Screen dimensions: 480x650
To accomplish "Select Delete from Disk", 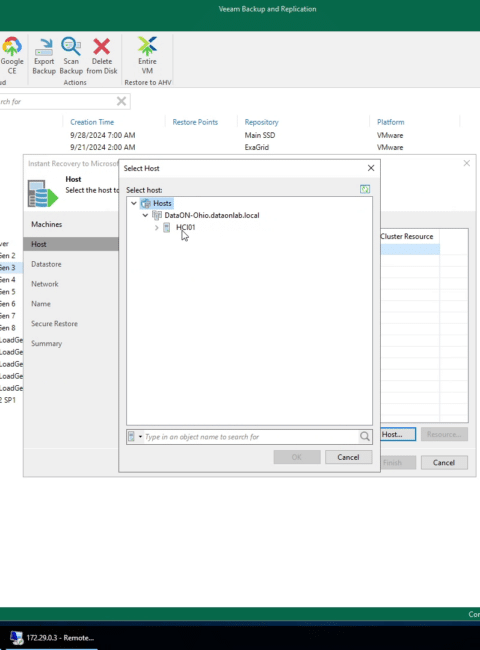I will (102, 56).
